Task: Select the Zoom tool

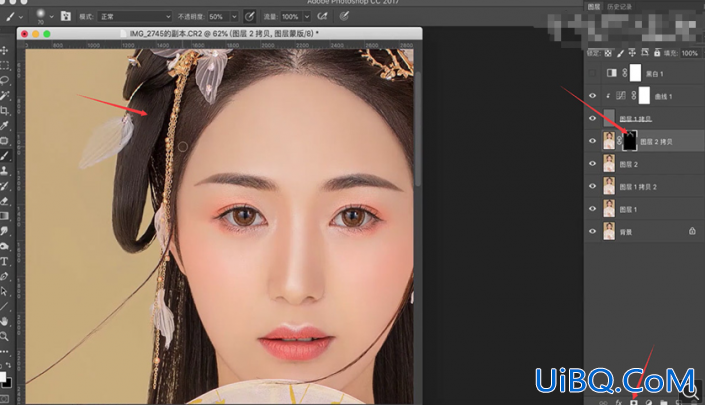Action: click(x=4, y=336)
